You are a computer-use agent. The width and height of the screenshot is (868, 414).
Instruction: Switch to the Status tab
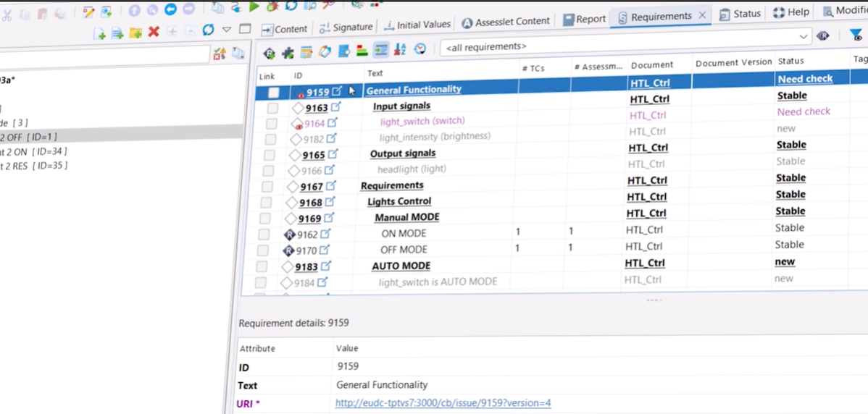[x=740, y=14]
